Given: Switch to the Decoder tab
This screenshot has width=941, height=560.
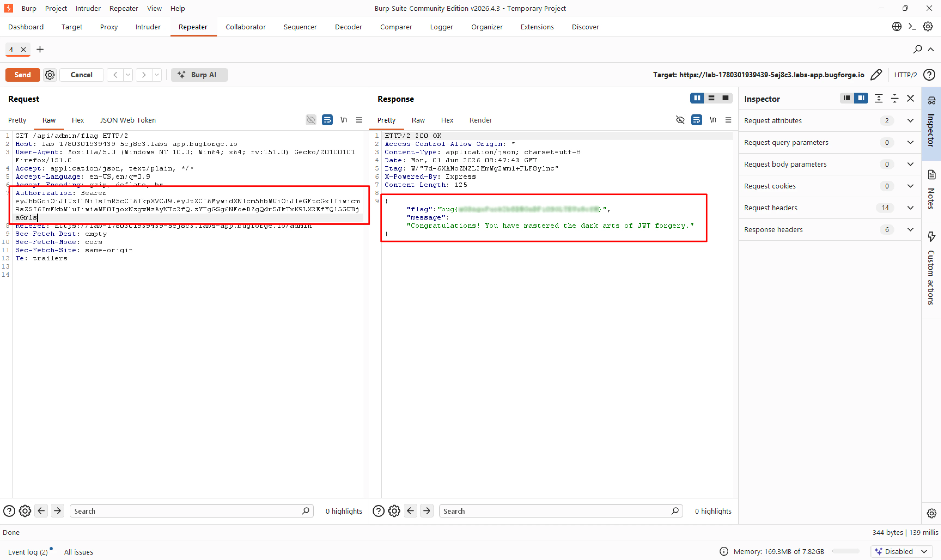Looking at the screenshot, I should pyautogui.click(x=348, y=27).
